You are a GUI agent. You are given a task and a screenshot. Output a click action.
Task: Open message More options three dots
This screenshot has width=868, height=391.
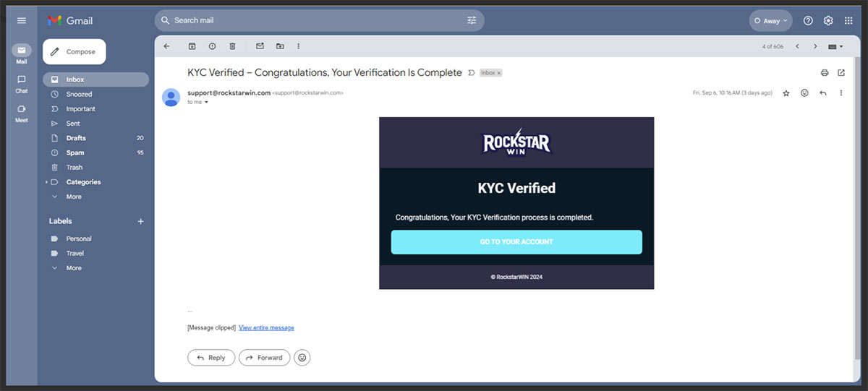point(841,93)
